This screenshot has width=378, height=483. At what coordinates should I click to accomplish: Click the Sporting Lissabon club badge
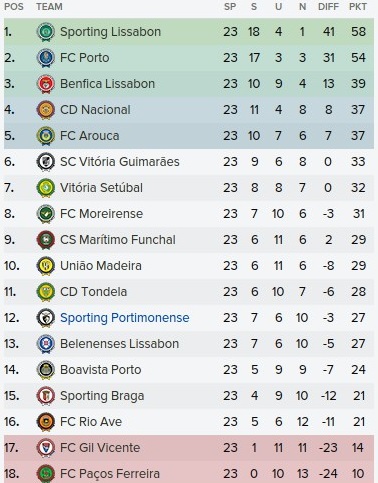[x=46, y=32]
